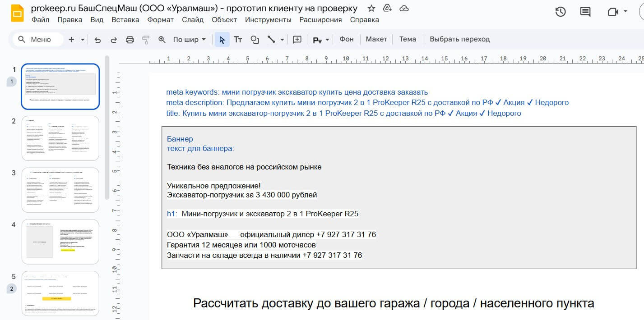Select the line tool
644x320 pixels.
pyautogui.click(x=271, y=40)
